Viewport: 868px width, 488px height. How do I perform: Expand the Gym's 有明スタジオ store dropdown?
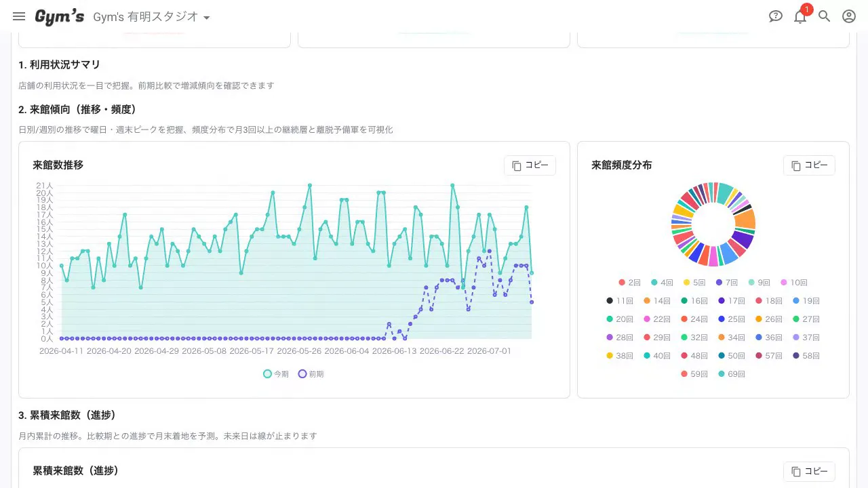pos(152,17)
